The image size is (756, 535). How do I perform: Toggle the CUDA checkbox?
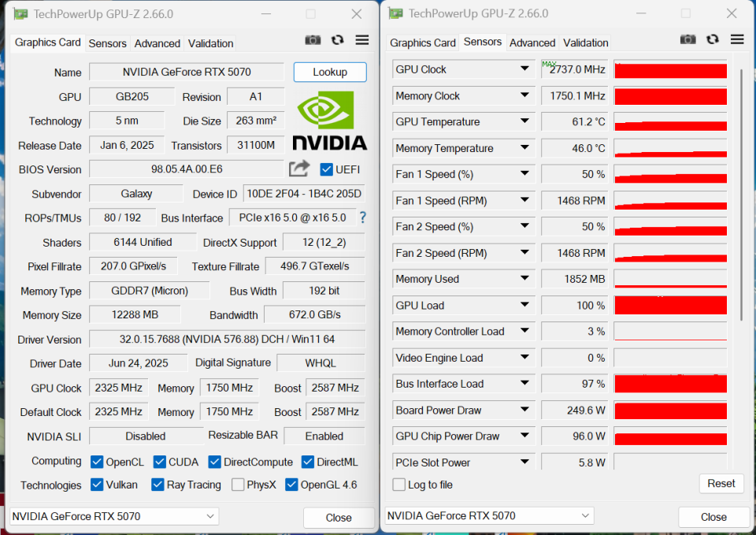(x=160, y=462)
